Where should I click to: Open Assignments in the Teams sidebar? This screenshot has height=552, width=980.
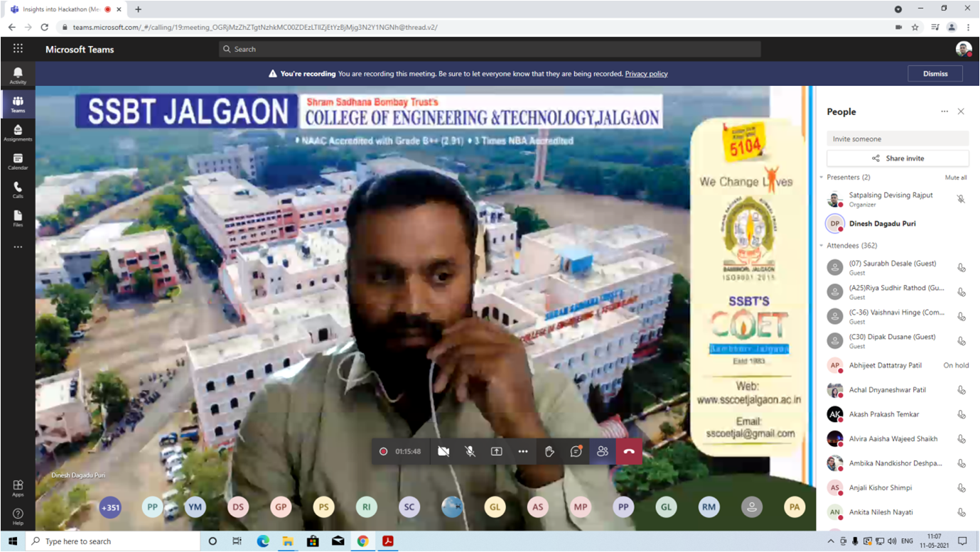pyautogui.click(x=18, y=133)
